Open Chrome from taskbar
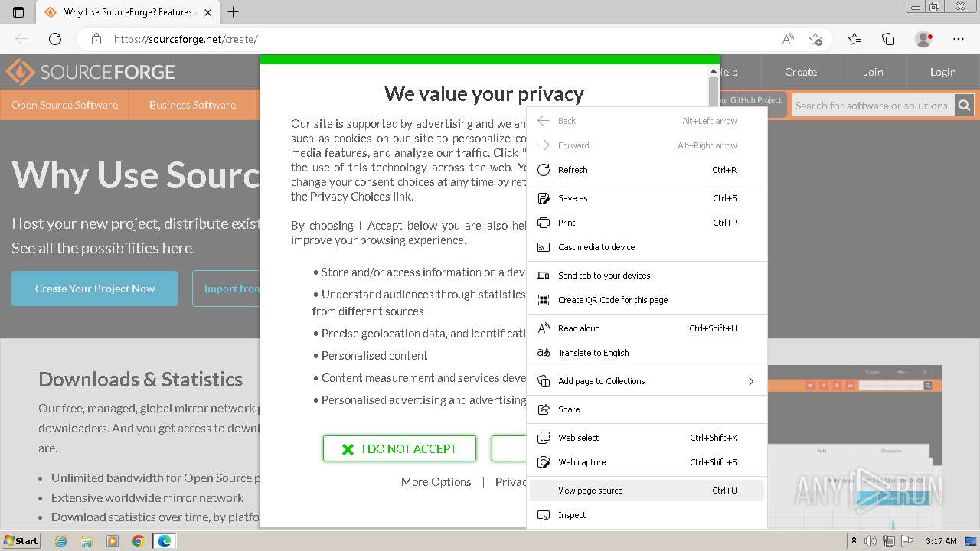Screen dimensions: 980x551 click(139, 541)
